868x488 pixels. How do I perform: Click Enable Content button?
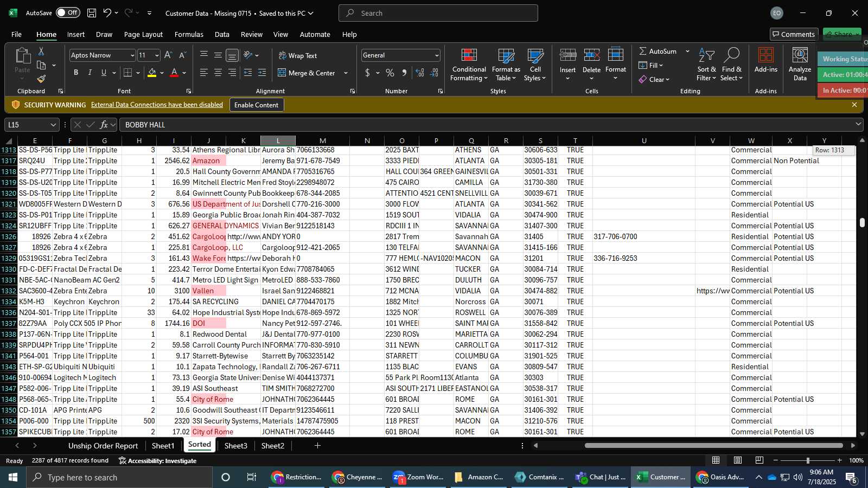tap(256, 105)
